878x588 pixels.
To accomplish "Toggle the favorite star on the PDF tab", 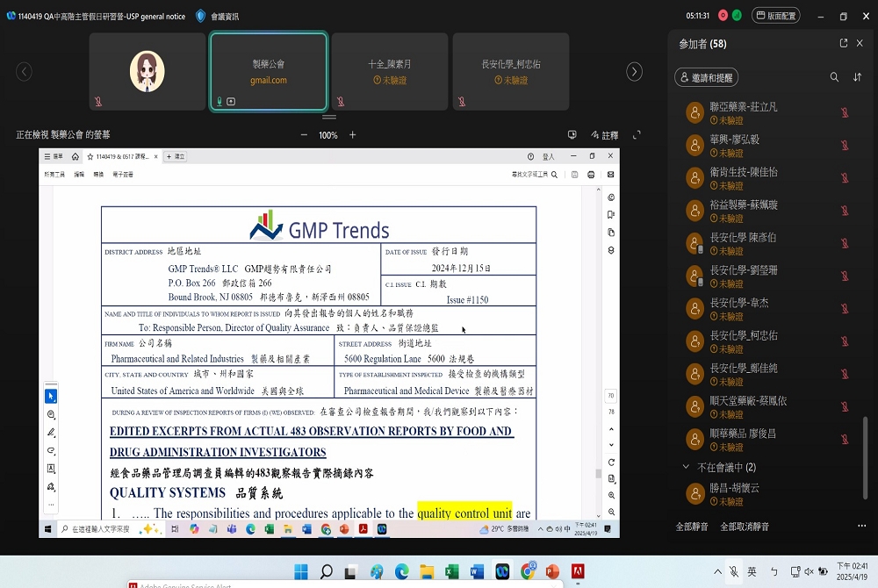I will tap(90, 156).
